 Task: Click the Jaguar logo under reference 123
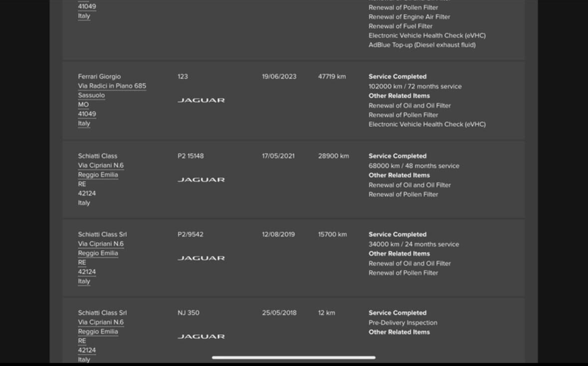[201, 100]
